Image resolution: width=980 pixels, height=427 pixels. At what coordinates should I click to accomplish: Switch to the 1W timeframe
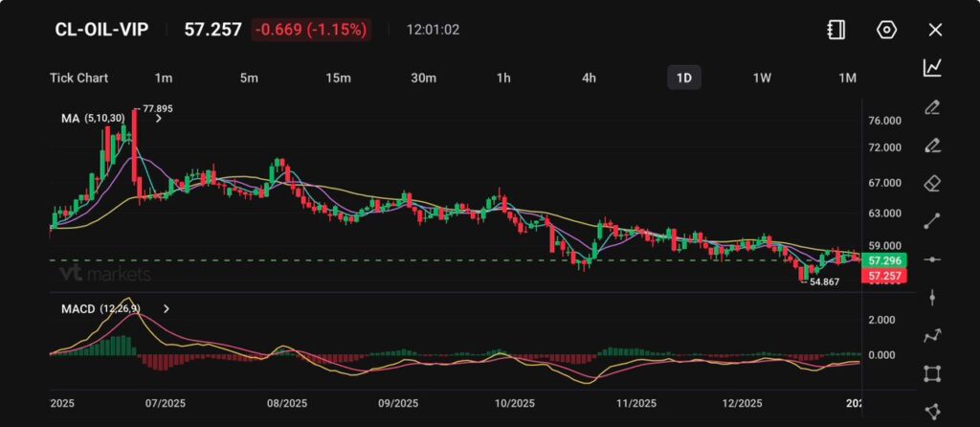click(762, 78)
